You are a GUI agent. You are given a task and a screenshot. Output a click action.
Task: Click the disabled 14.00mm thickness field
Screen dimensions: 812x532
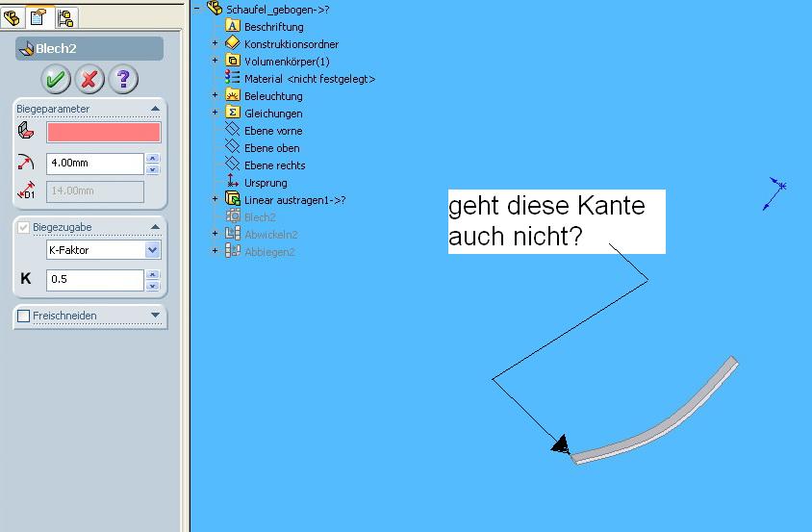coord(95,191)
